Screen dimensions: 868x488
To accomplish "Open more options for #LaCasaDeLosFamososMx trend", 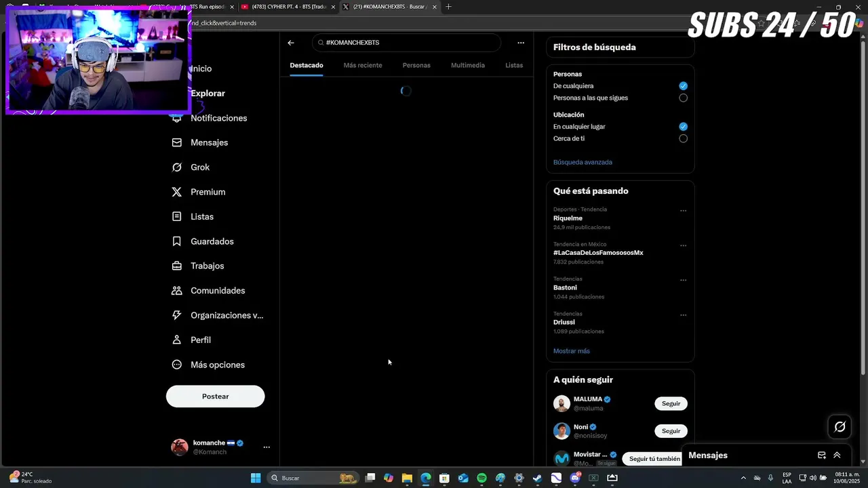I will tap(683, 245).
